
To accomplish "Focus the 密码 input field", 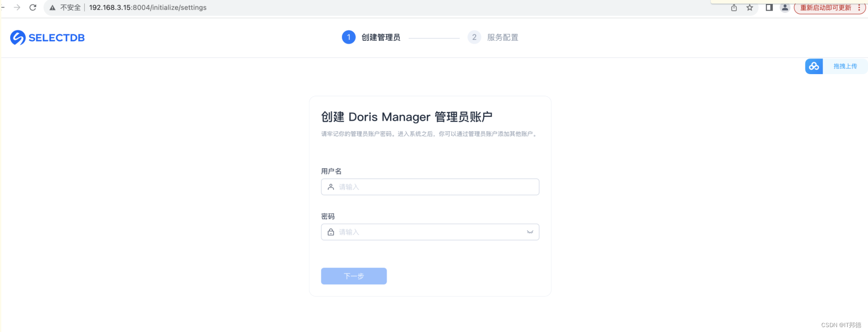I will (430, 232).
